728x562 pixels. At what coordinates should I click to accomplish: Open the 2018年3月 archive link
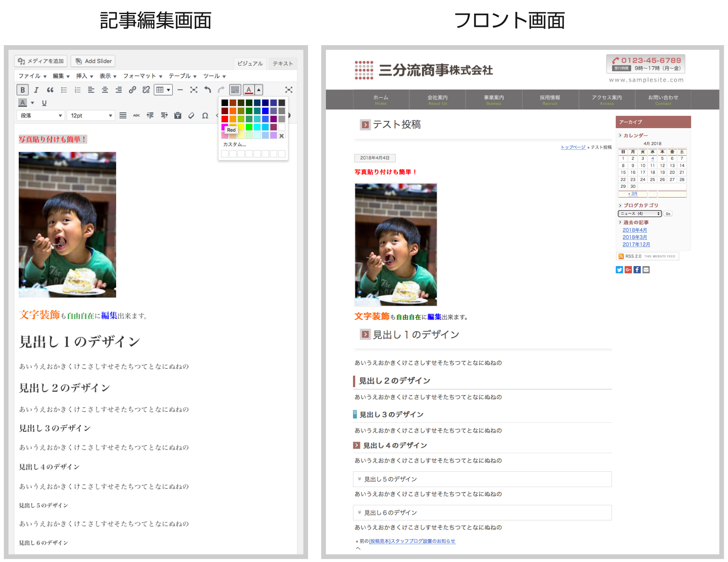[x=635, y=237]
